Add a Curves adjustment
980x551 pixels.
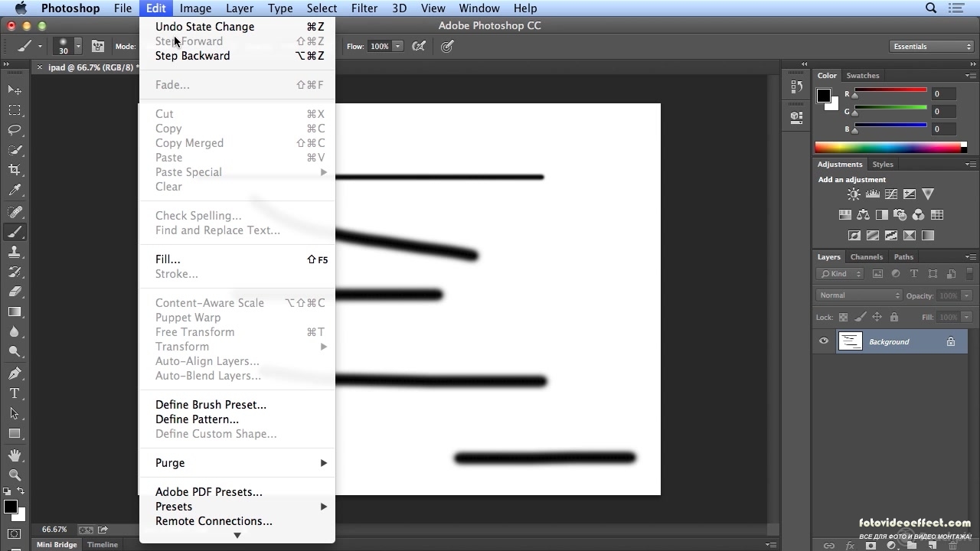click(890, 194)
